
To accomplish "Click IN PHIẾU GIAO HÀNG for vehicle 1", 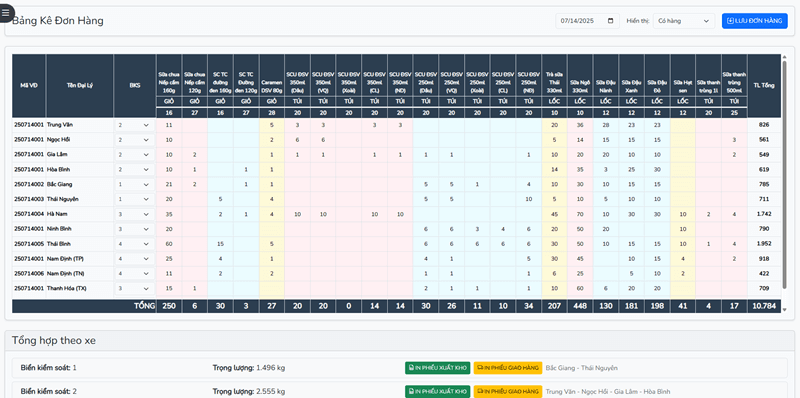I will click(508, 368).
